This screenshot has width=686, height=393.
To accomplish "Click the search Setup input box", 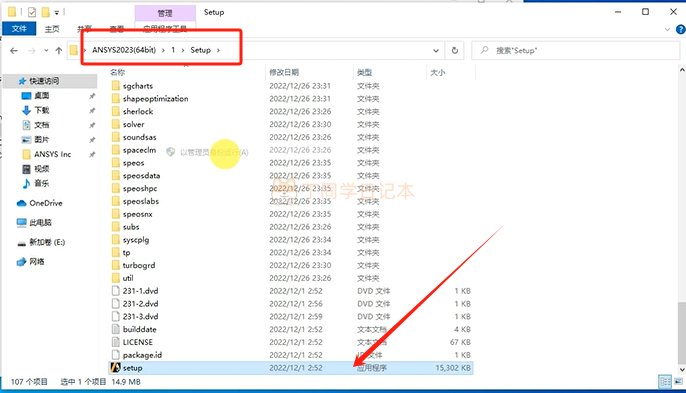I will click(575, 50).
